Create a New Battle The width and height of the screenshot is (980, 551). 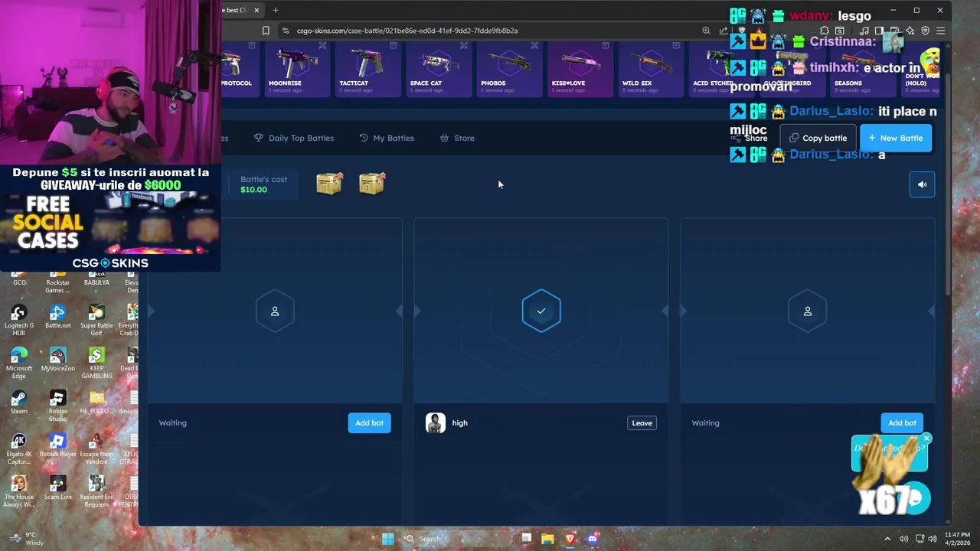(896, 138)
